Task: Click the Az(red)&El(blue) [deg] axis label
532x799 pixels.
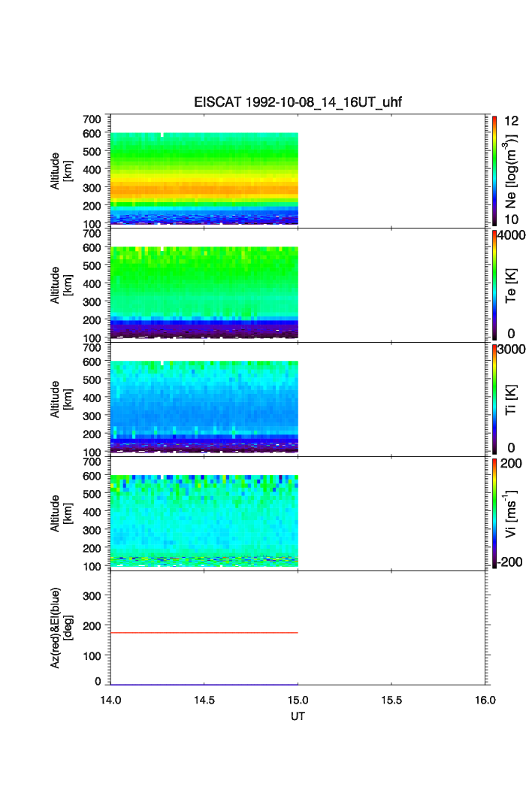Action: point(61,628)
